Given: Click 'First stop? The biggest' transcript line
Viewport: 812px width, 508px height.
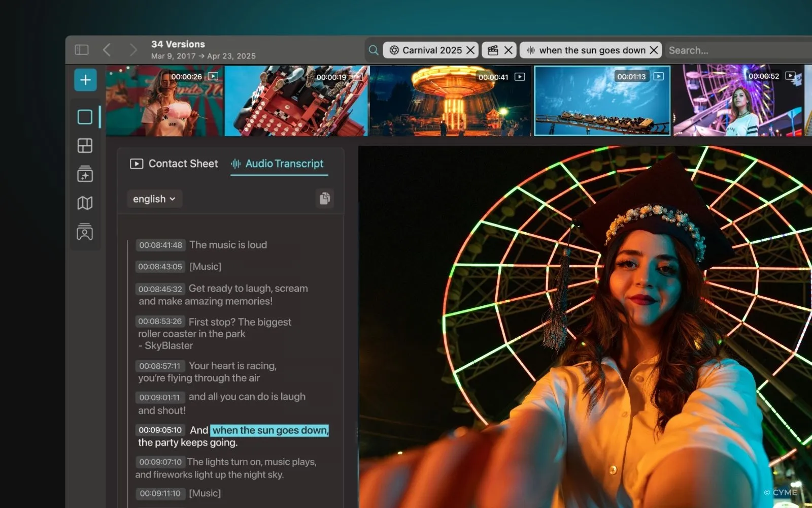Looking at the screenshot, I should pyautogui.click(x=240, y=322).
